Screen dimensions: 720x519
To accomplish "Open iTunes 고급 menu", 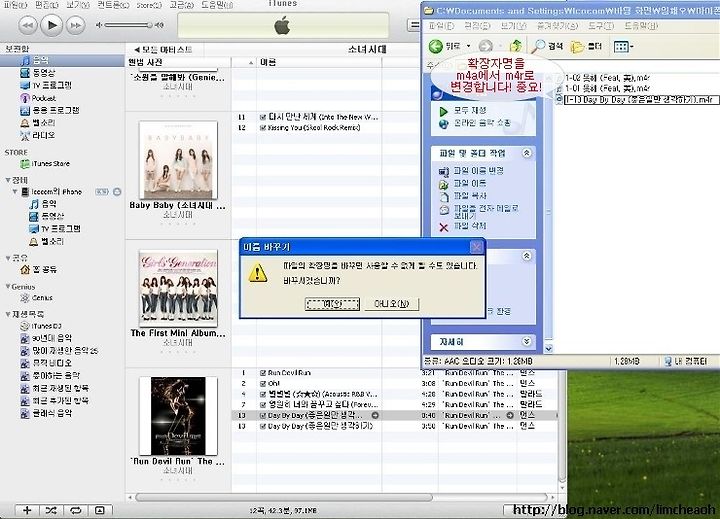I will [181, 5].
